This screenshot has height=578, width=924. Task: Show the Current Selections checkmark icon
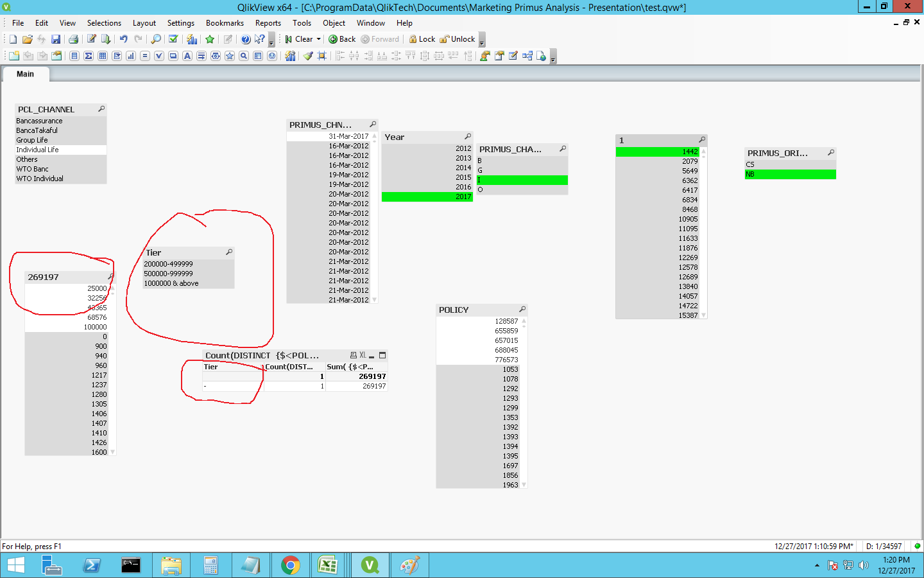pos(173,39)
